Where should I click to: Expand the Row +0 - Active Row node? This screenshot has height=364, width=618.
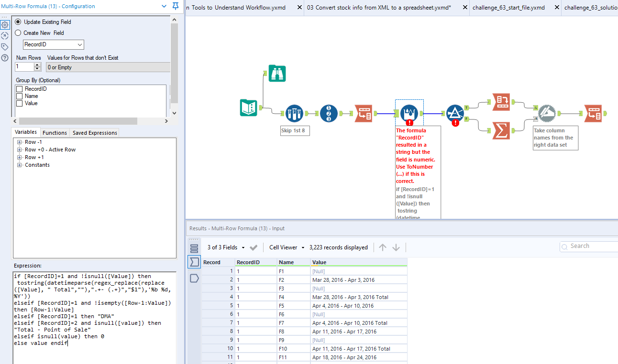(x=20, y=150)
